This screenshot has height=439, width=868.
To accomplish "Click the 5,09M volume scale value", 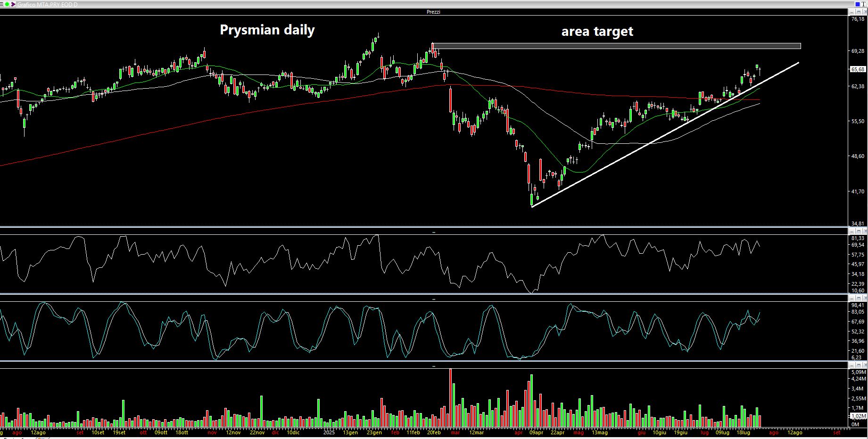I will pos(858,372).
